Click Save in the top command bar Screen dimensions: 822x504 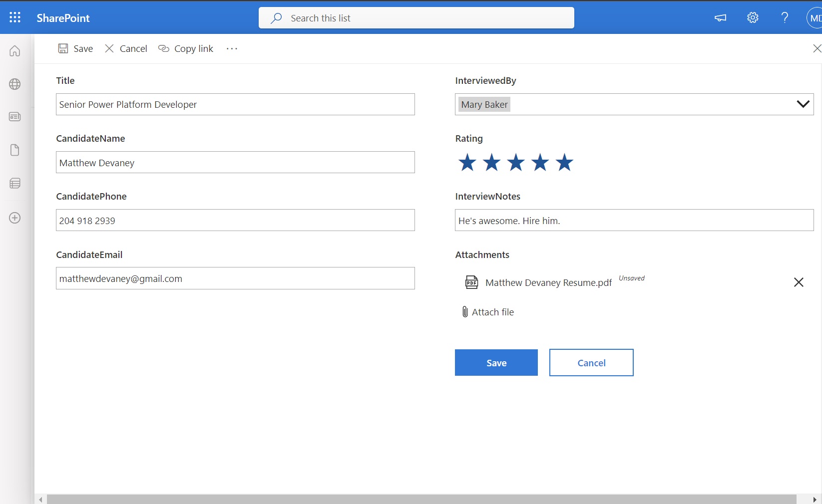[x=75, y=48]
